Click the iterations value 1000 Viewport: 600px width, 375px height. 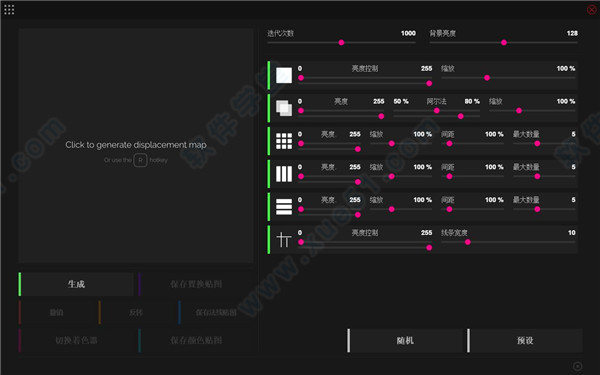click(x=408, y=33)
